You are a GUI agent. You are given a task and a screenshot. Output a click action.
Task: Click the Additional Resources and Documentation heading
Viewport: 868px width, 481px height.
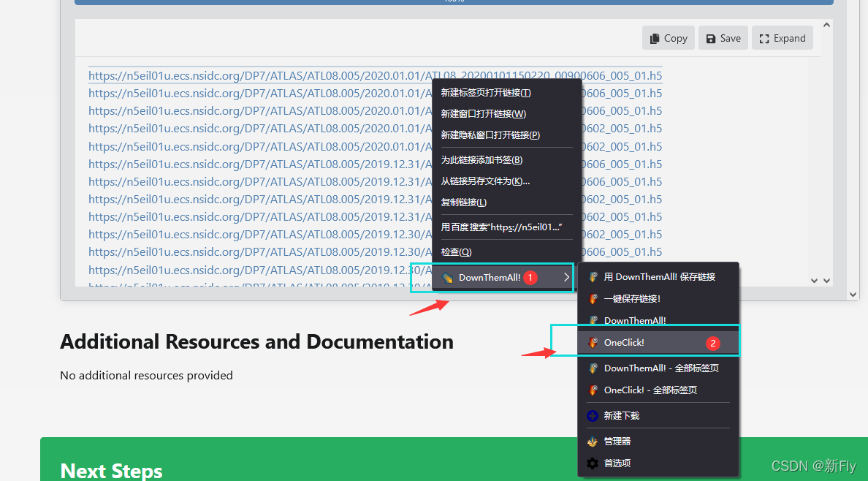point(257,342)
